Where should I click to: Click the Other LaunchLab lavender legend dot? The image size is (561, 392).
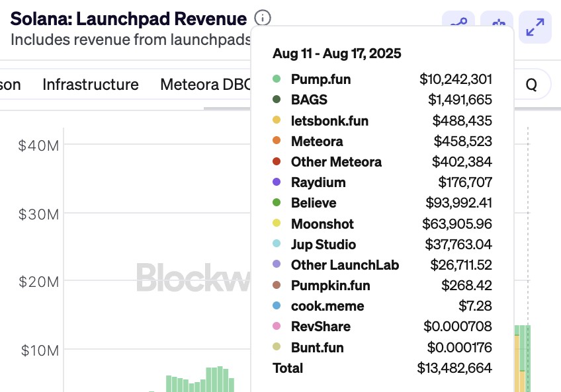click(277, 264)
